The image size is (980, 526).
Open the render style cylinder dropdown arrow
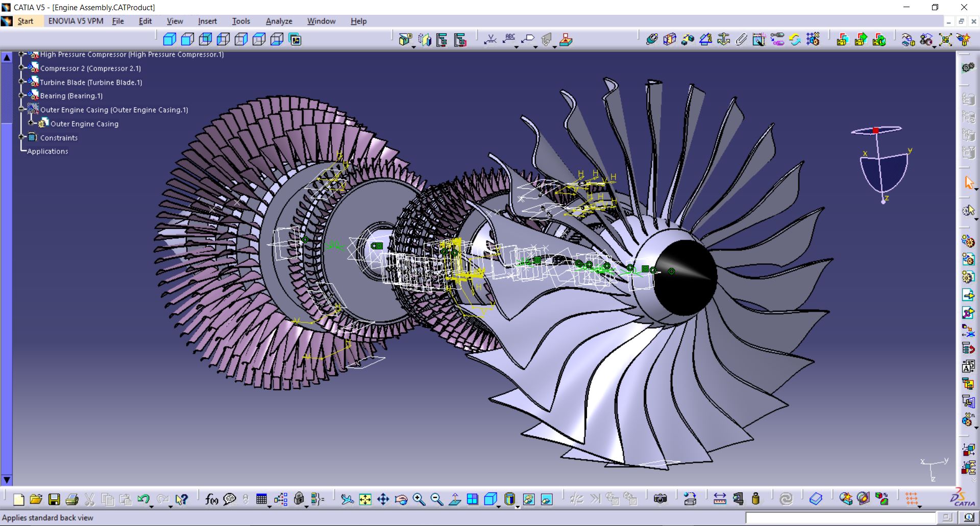click(x=518, y=507)
